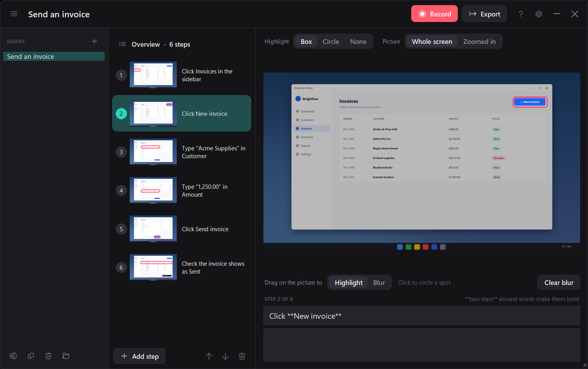Minimize the app window

click(557, 14)
